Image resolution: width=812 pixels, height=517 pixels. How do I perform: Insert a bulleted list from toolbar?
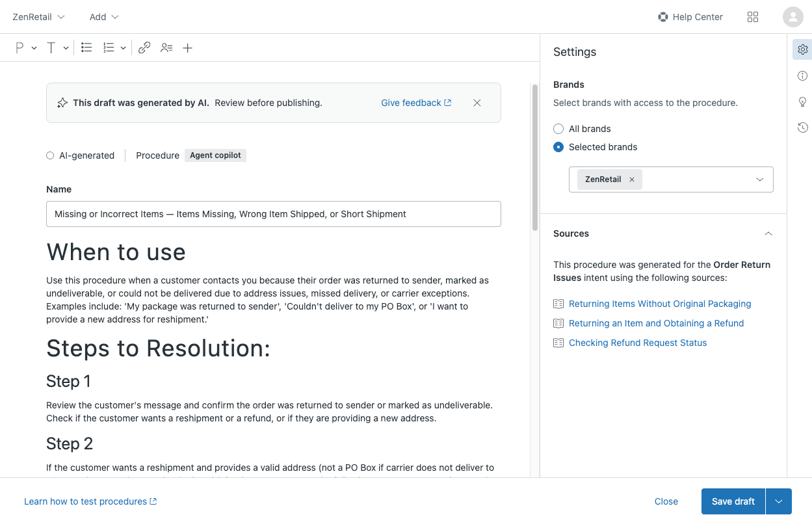click(x=86, y=47)
